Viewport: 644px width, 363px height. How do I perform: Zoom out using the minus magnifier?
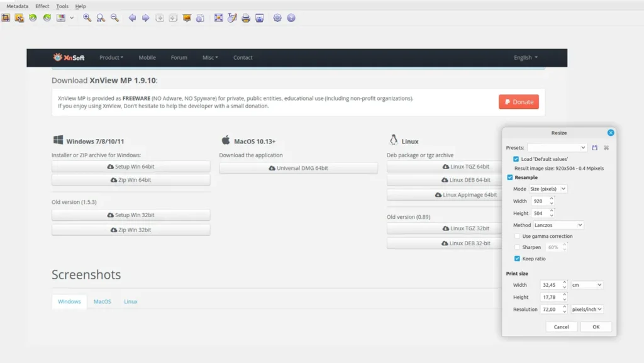point(114,18)
